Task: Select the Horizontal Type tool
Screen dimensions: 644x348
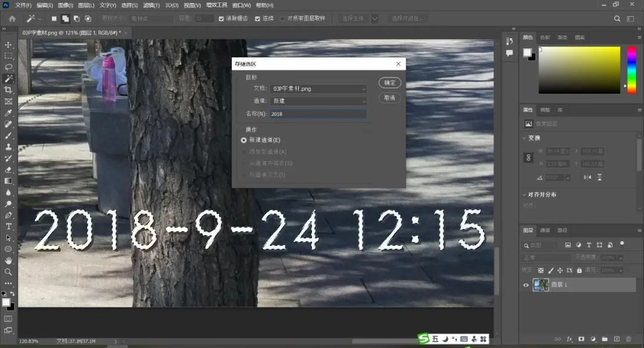Action: click(8, 226)
